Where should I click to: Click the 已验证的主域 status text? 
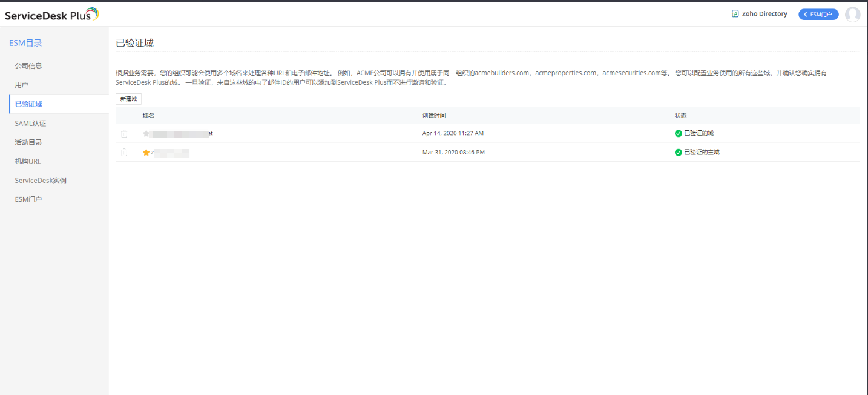pyautogui.click(x=702, y=153)
